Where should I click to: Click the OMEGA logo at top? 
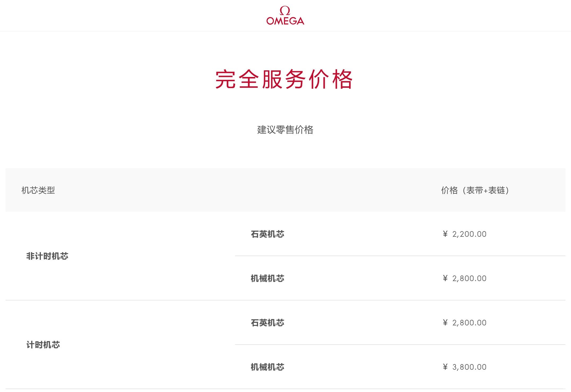tap(285, 16)
